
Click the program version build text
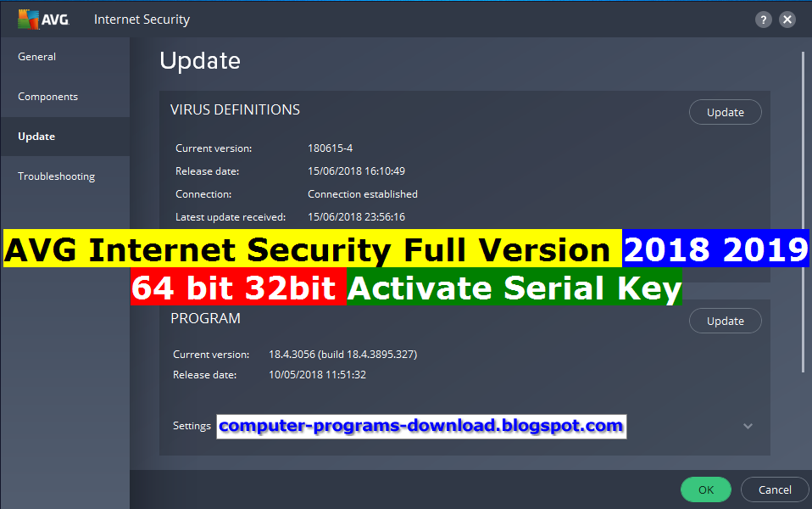click(x=342, y=355)
